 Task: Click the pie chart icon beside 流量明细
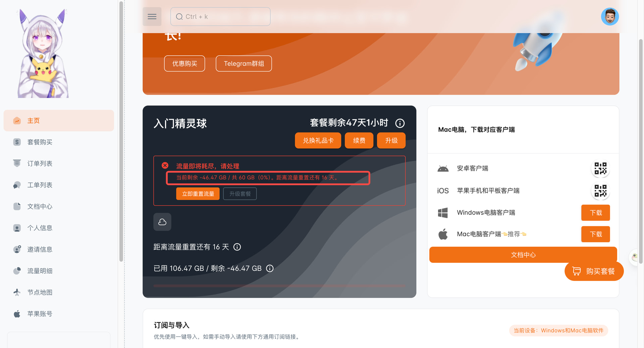pos(17,271)
